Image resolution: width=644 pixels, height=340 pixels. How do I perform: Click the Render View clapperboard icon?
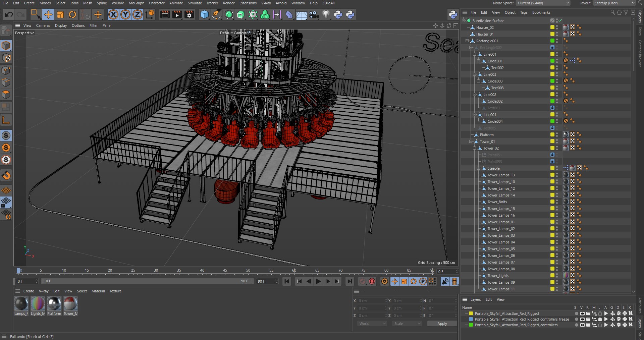165,14
